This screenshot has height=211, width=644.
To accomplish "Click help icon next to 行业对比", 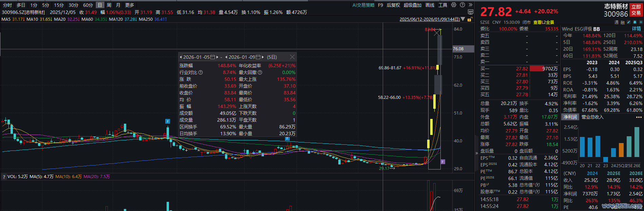I will tap(201, 72).
